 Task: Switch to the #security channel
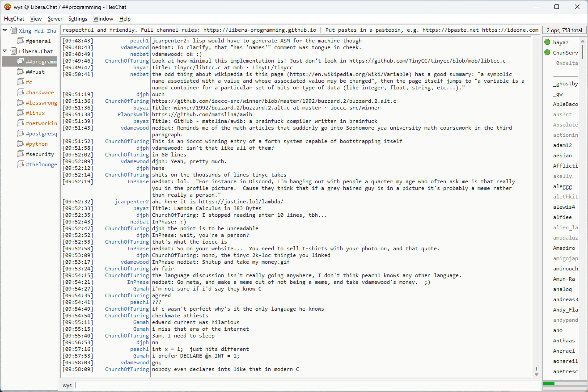(40, 154)
